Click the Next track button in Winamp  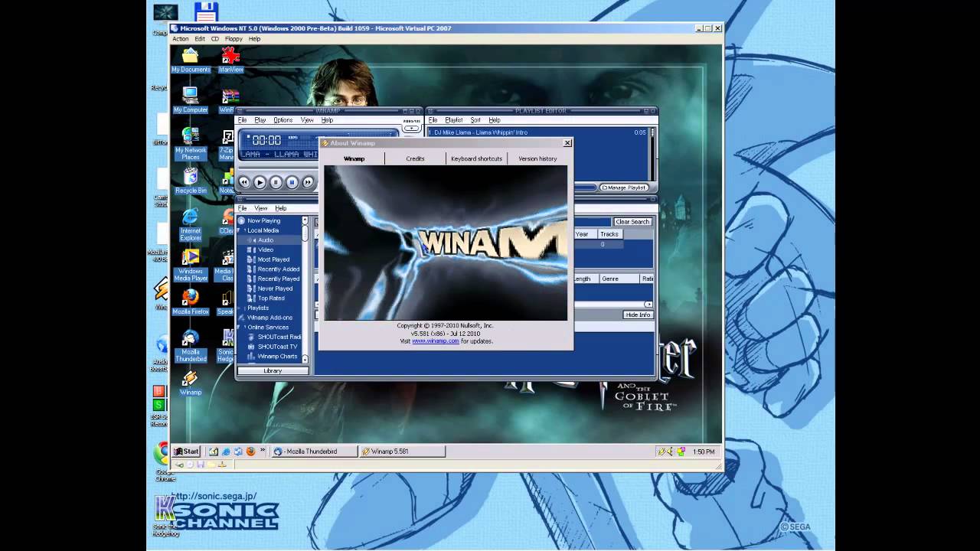coord(308,182)
